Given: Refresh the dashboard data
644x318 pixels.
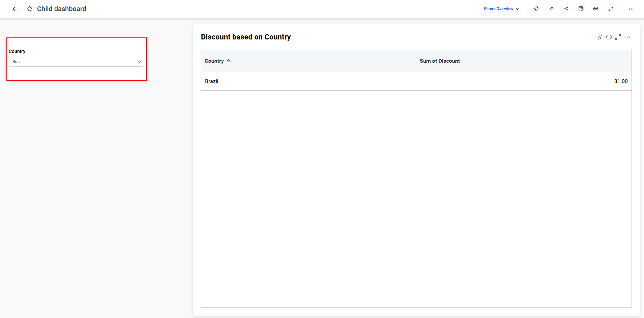Looking at the screenshot, I should click(537, 9).
